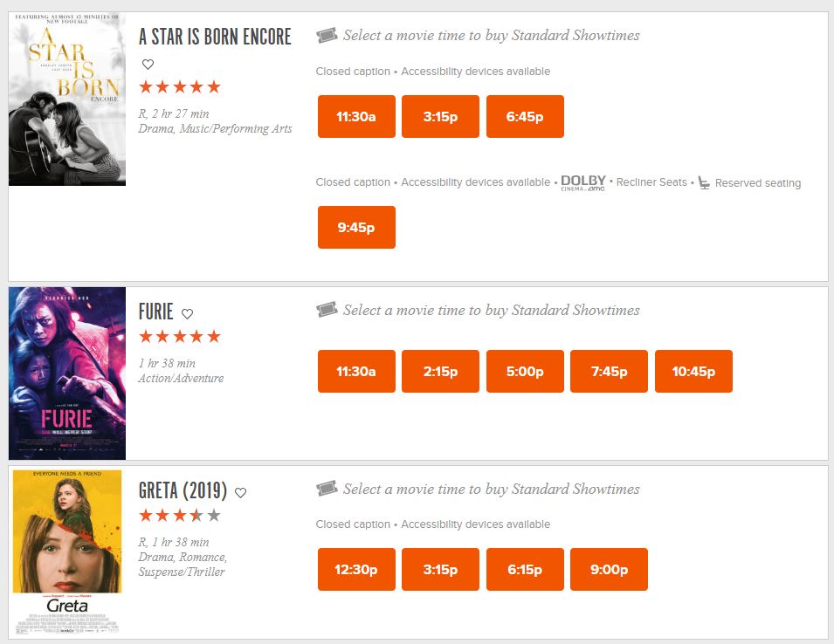Click A Star Is Born star rating
The image size is (834, 644).
[180, 87]
